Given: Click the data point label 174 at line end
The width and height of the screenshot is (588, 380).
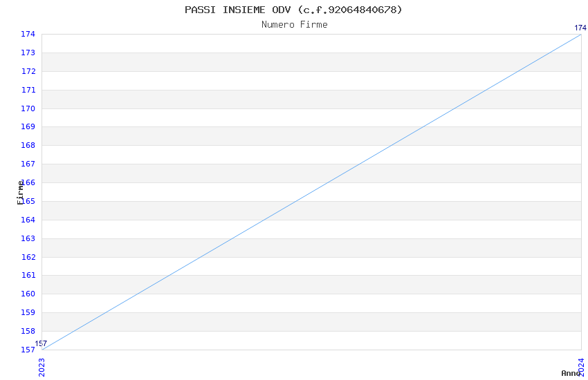Looking at the screenshot, I should point(580,28).
